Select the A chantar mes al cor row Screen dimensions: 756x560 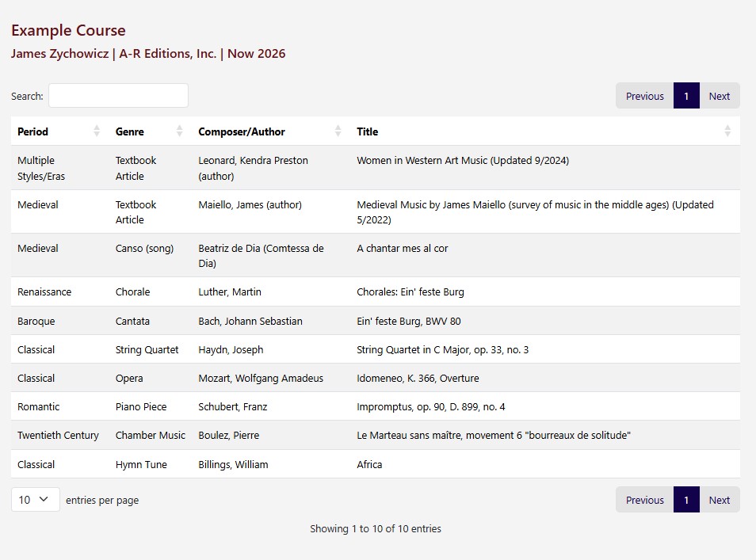(402, 249)
